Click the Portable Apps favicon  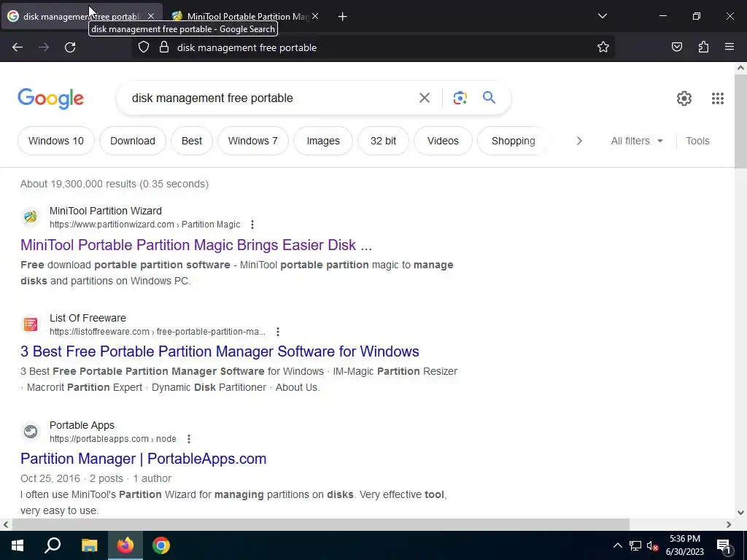click(31, 432)
